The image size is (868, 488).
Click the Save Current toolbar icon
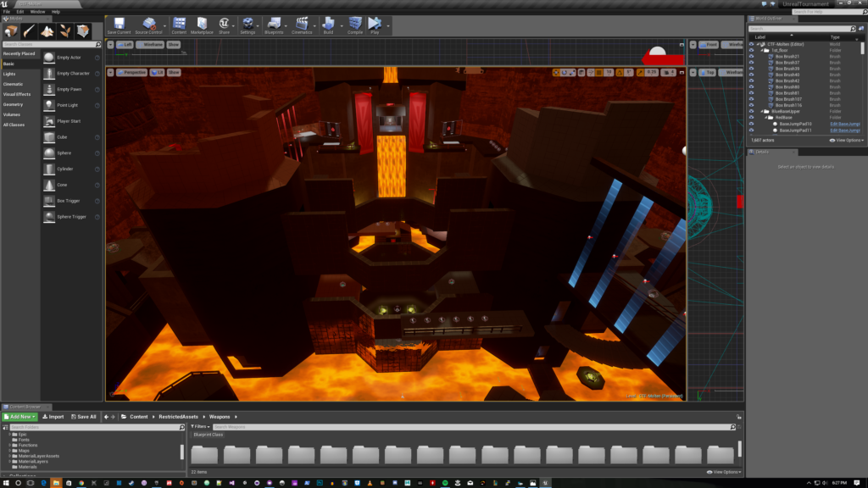click(119, 25)
